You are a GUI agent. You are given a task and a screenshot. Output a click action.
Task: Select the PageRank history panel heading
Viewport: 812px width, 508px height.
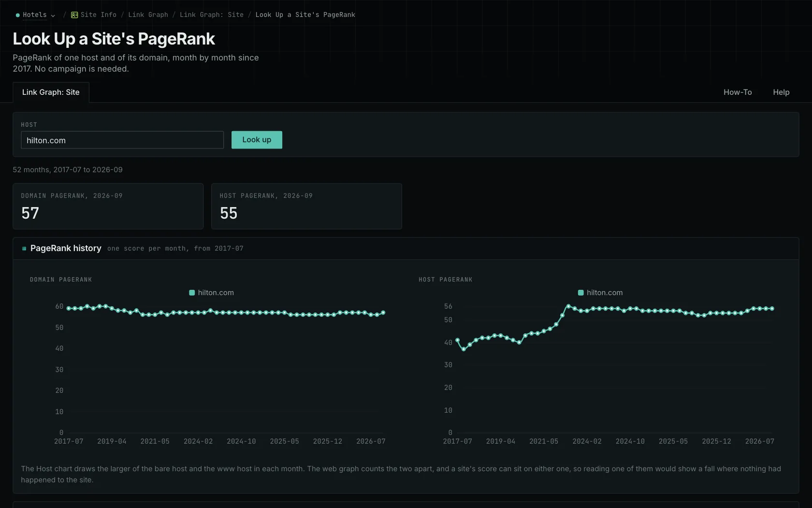tap(66, 248)
